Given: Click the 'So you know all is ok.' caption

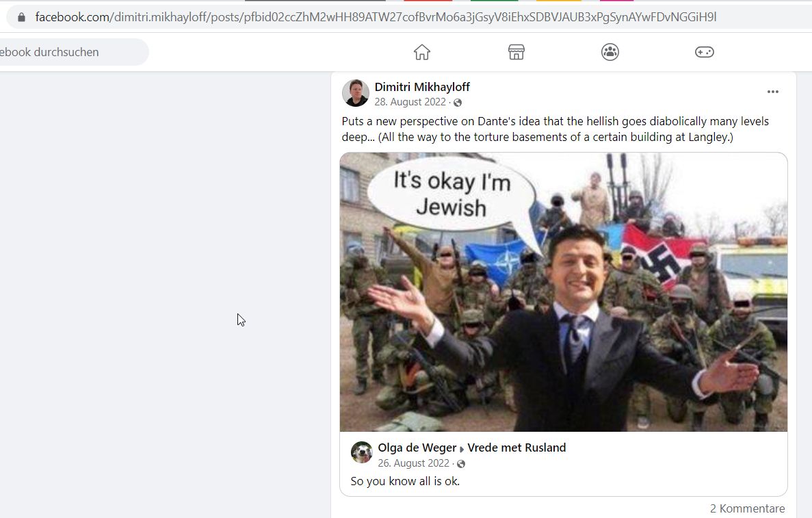Looking at the screenshot, I should pos(405,481).
